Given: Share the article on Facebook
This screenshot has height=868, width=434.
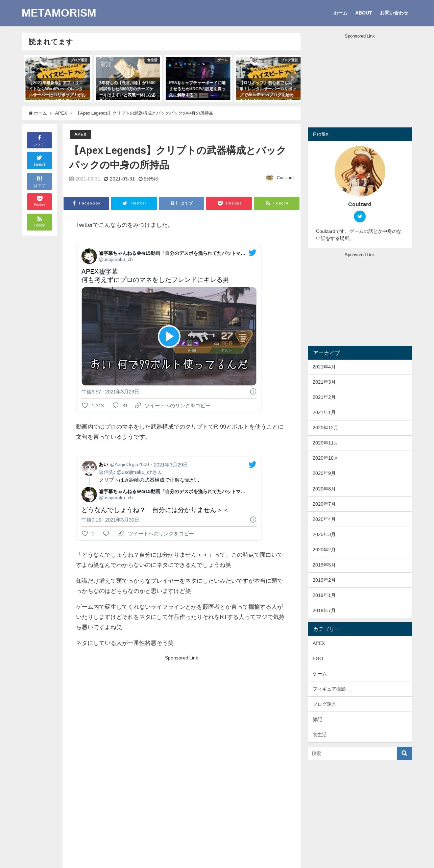Looking at the screenshot, I should tap(86, 203).
